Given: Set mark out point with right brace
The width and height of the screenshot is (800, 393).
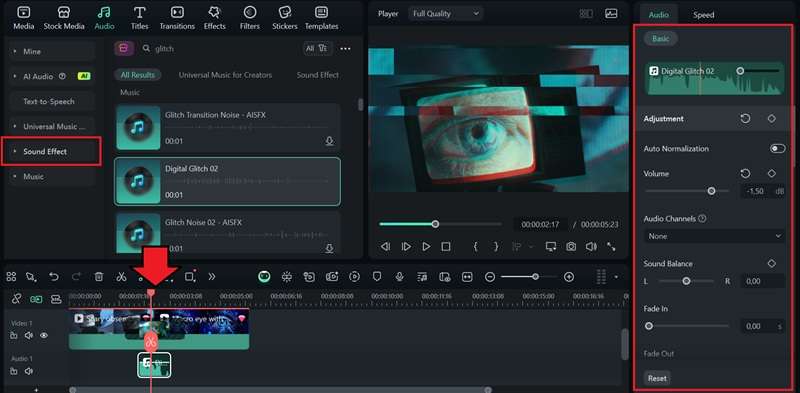Looking at the screenshot, I should (x=496, y=247).
